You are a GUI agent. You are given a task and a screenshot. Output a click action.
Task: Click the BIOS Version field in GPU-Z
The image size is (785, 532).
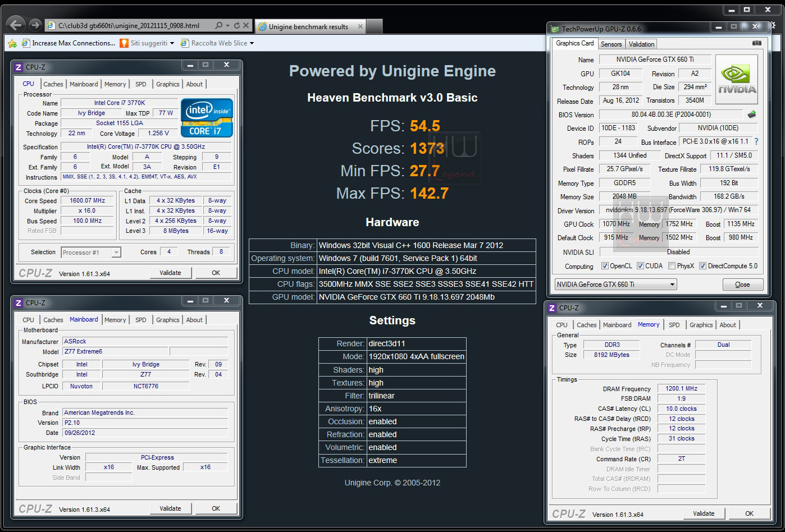[x=670, y=114]
